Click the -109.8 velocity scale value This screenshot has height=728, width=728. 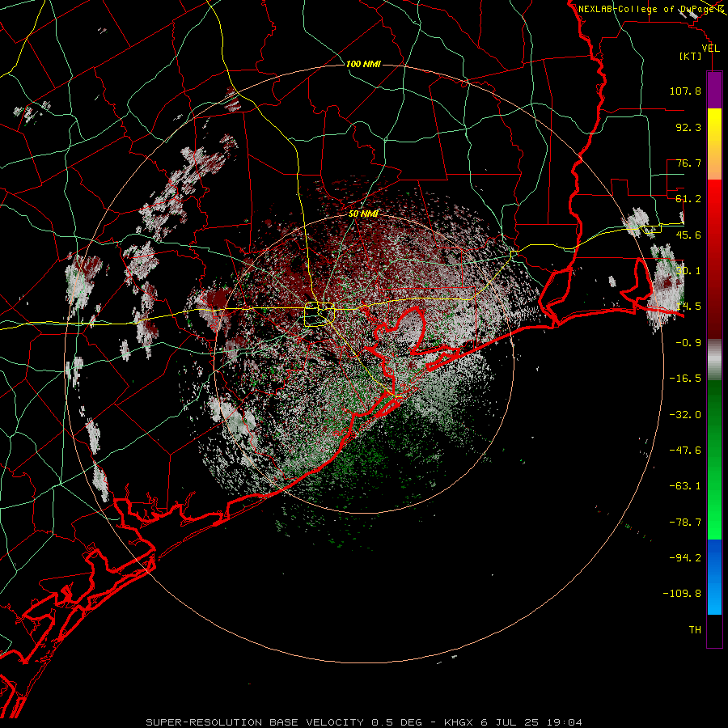pos(682,594)
